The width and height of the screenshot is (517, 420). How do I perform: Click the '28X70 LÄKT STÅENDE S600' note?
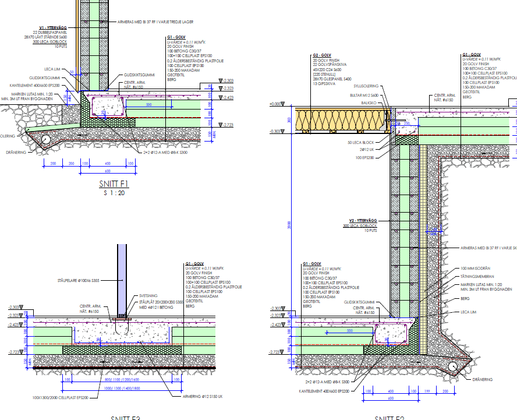coord(45,37)
